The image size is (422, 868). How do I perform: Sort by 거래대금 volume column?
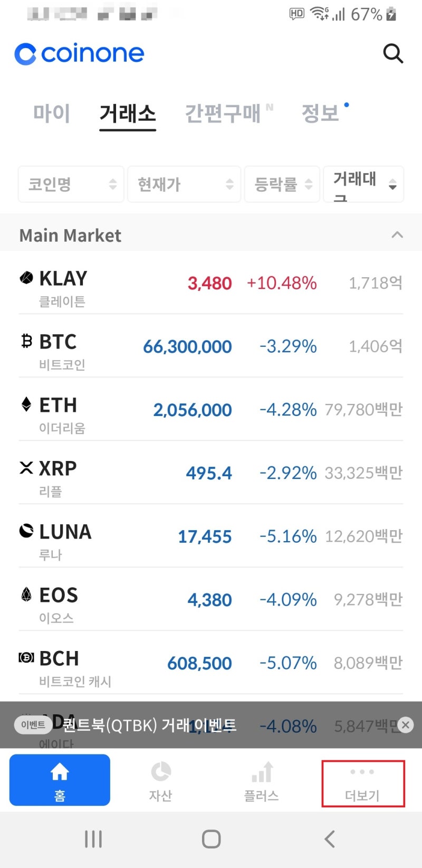363,184
